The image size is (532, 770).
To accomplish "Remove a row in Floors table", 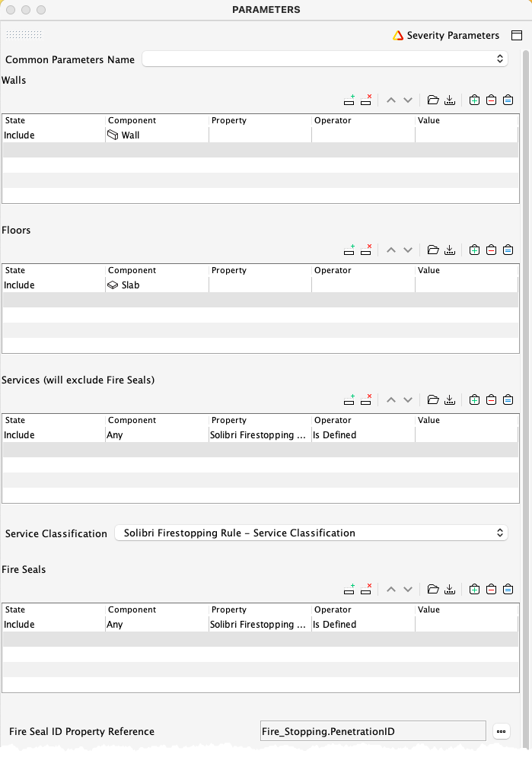I will [366, 250].
